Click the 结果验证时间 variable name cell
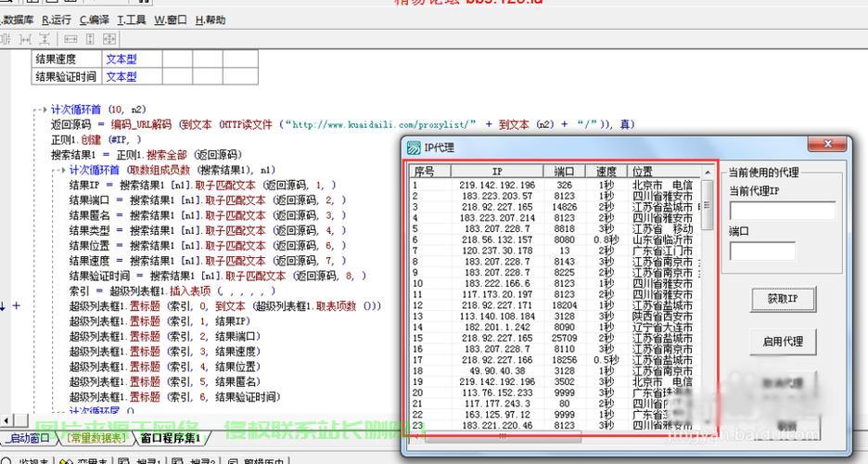 (67, 76)
